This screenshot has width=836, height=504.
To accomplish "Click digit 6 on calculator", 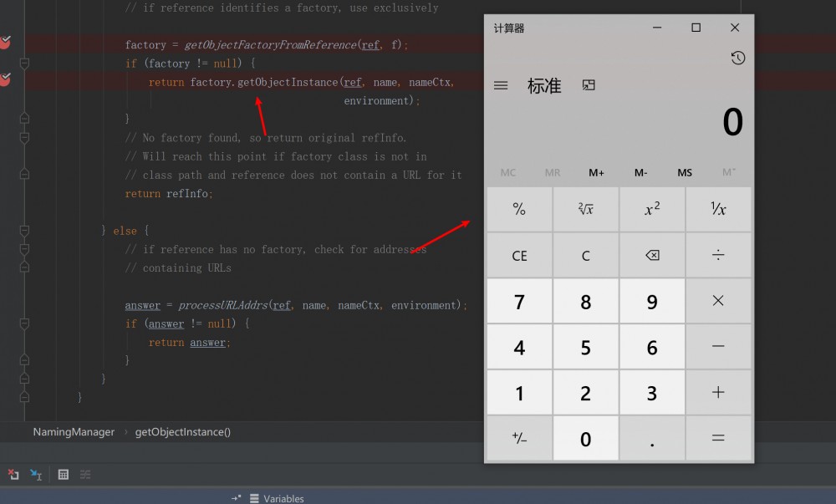I will (652, 347).
